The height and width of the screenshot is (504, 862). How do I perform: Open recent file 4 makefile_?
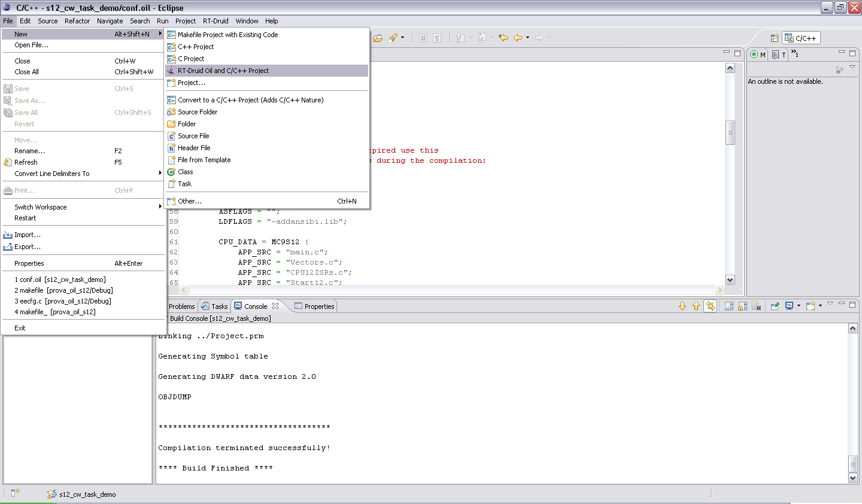[83, 312]
